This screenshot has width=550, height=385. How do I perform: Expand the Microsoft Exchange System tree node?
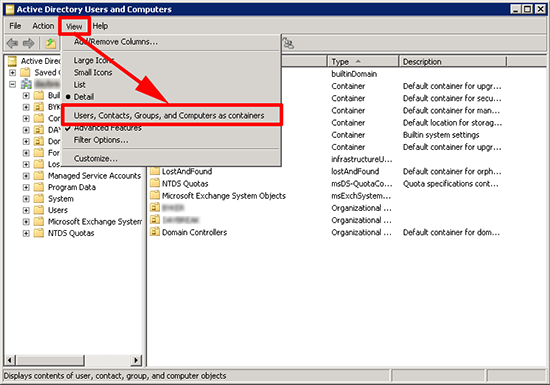coord(26,222)
